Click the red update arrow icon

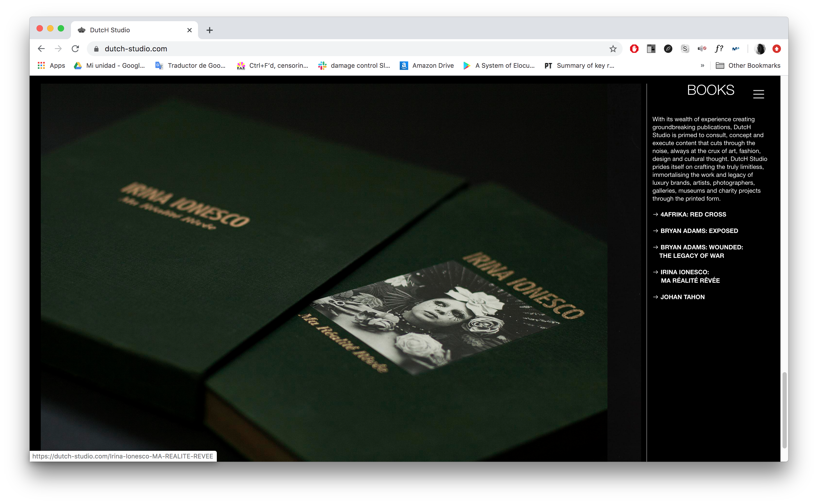click(777, 49)
